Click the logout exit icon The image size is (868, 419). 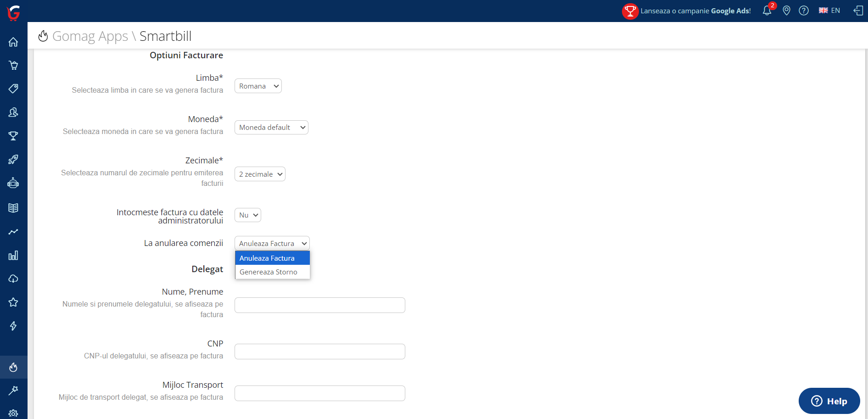[x=858, y=11]
